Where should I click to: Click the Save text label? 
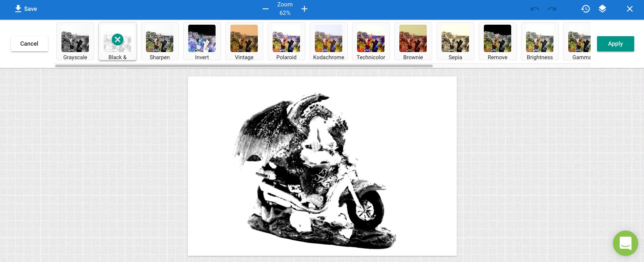click(30, 9)
